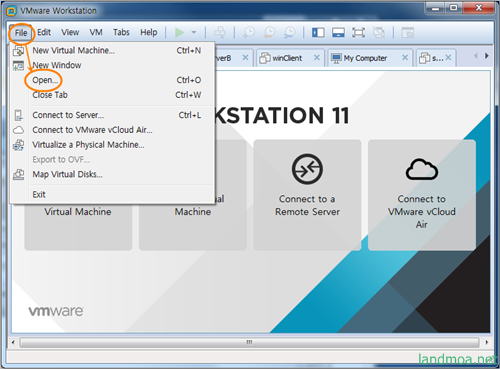This screenshot has height=369, width=500.
Task: Click the vCloud Air cloud menu icon
Action: pos(19,130)
